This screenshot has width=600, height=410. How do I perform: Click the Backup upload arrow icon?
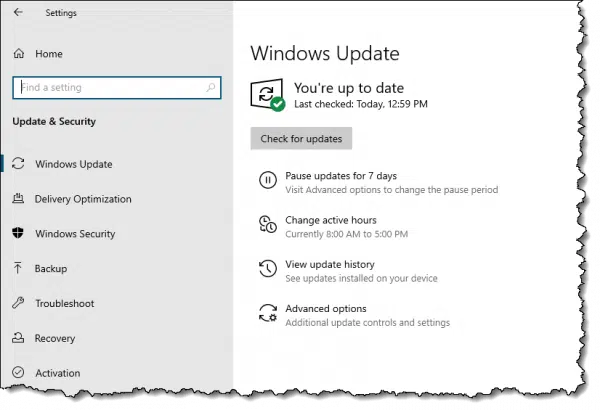[x=18, y=268]
